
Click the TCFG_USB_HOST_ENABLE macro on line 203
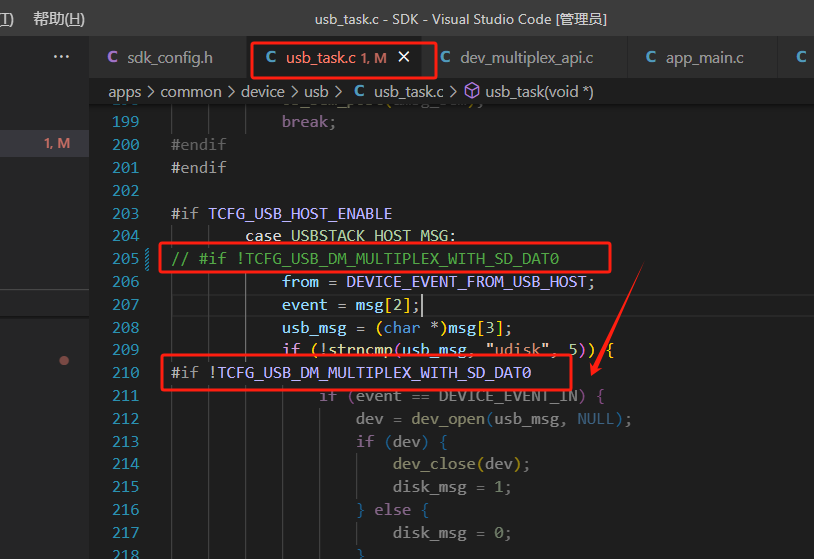click(300, 213)
